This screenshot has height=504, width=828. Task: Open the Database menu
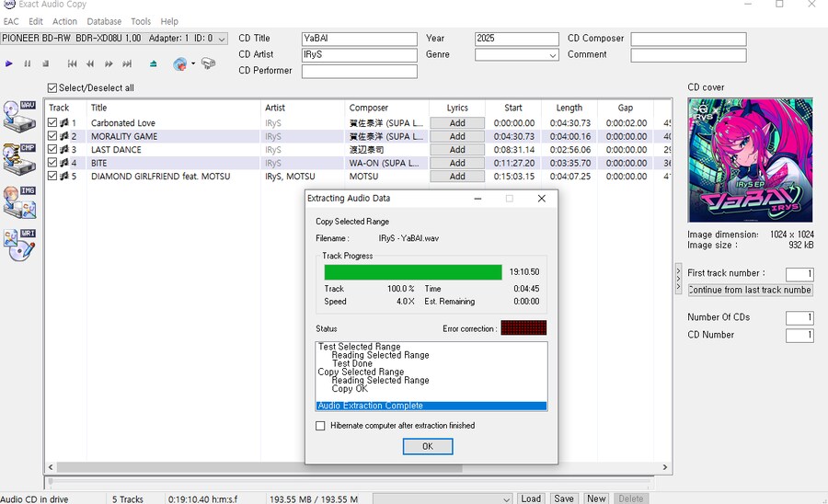104,22
